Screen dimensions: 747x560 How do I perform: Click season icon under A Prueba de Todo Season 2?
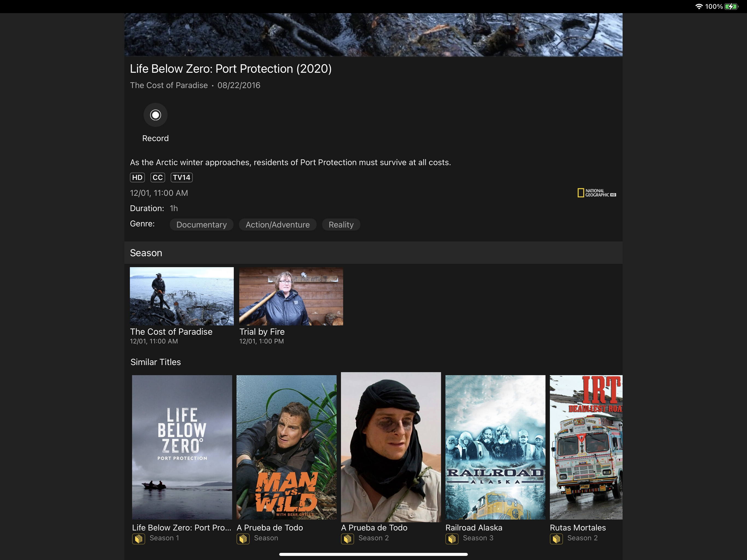pyautogui.click(x=348, y=539)
